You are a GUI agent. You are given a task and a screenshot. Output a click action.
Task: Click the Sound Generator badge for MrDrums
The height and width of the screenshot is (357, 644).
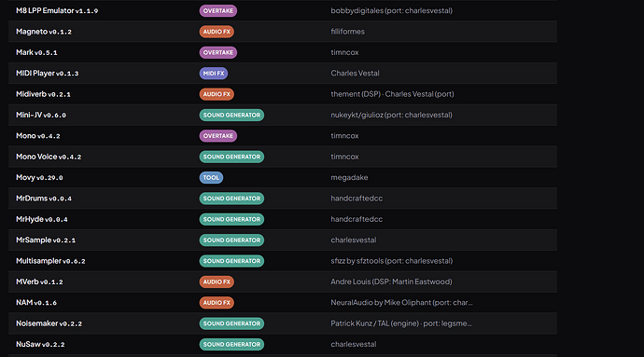tap(231, 199)
